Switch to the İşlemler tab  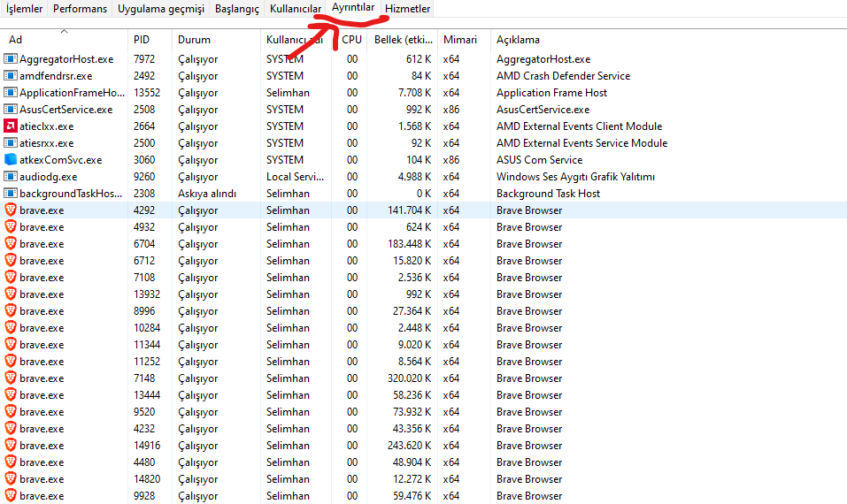[24, 9]
